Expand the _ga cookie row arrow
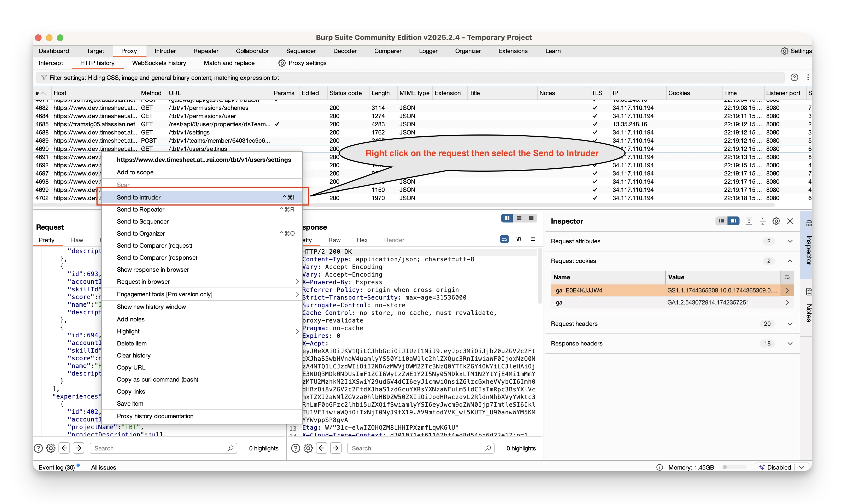 tap(787, 302)
